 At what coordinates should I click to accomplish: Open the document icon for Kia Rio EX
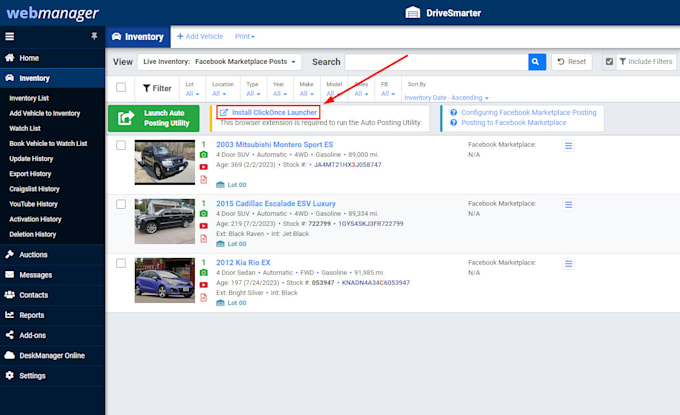point(203,297)
